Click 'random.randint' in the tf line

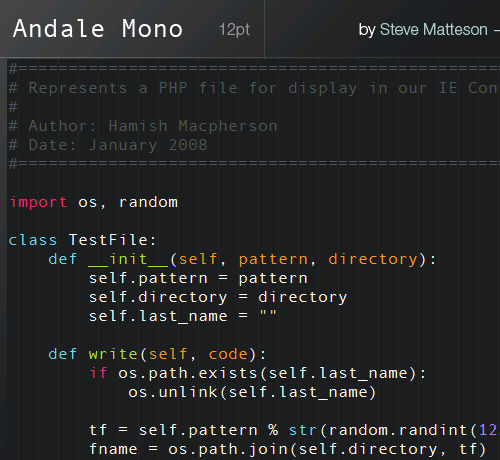(398, 430)
